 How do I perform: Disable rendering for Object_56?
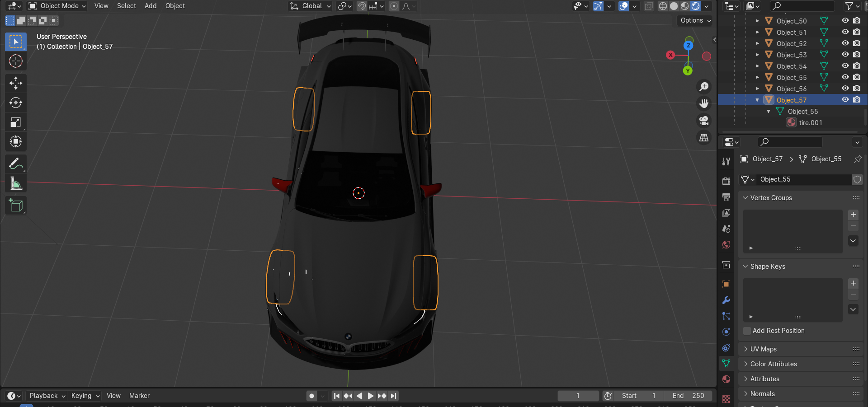tap(857, 89)
